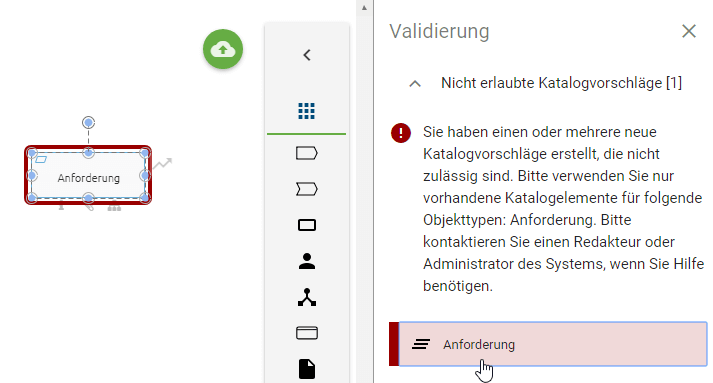
Task: Collapse the Nicht erlaubte Katalogvorschläge section
Action: pos(415,84)
